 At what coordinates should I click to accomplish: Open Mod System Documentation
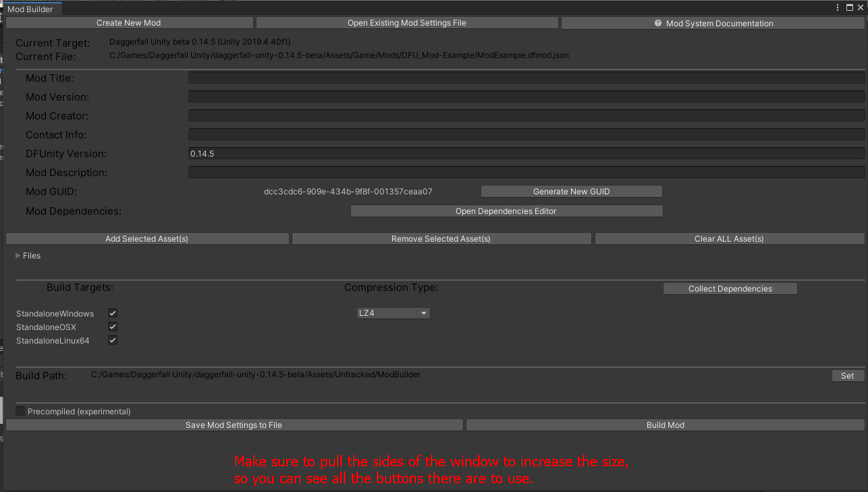click(x=713, y=23)
